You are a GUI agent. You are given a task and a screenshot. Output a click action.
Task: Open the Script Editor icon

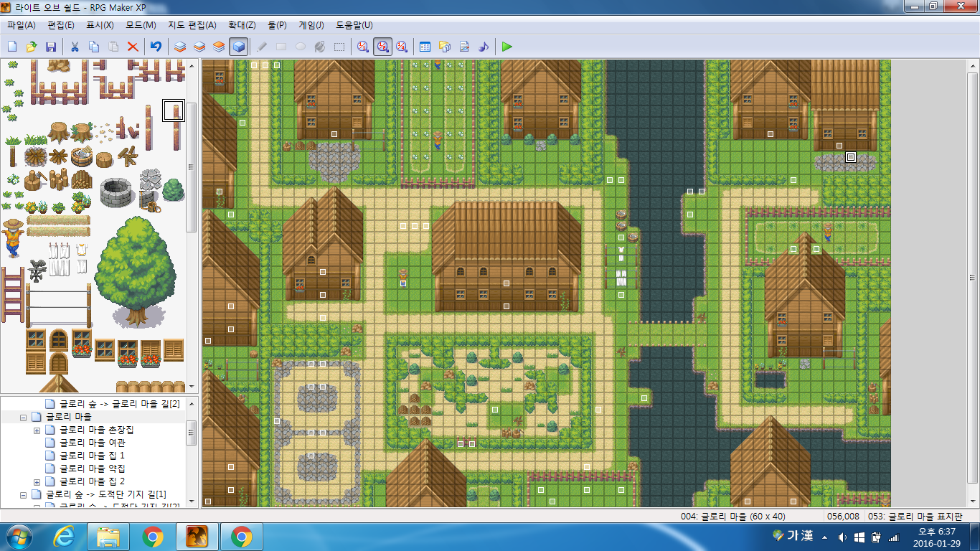[464, 47]
